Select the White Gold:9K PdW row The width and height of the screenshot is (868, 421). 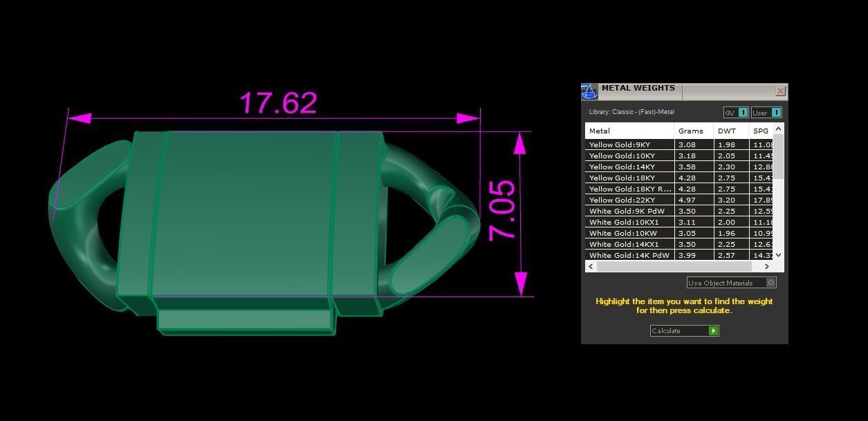click(x=679, y=211)
